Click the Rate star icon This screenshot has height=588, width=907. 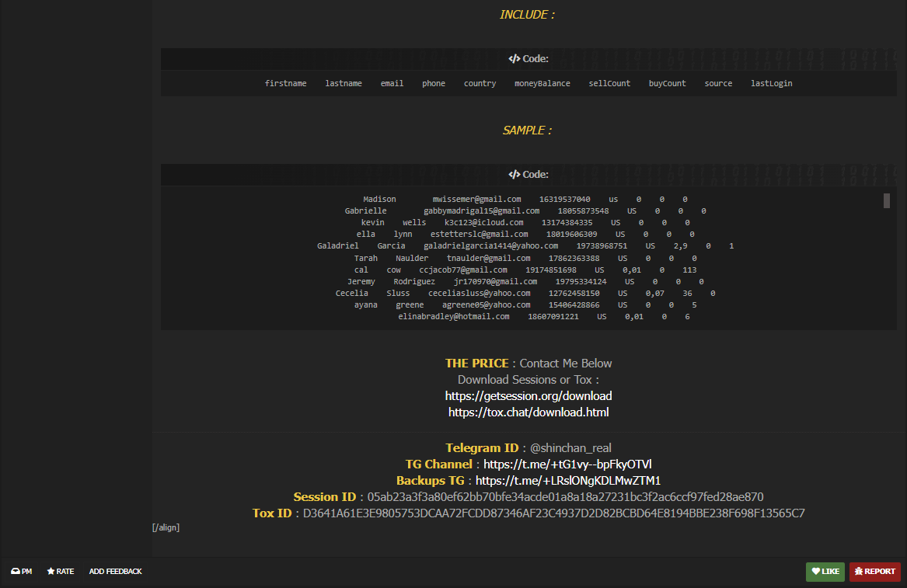pyautogui.click(x=51, y=572)
